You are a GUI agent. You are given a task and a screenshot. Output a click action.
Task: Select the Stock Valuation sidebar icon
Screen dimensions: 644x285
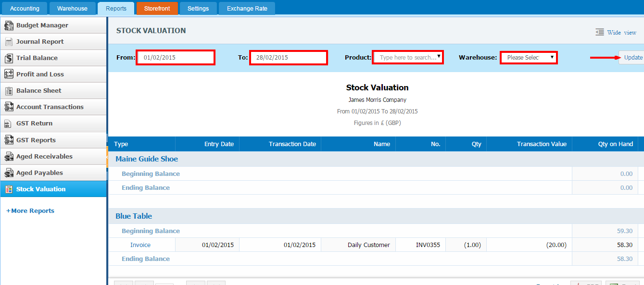(9, 189)
